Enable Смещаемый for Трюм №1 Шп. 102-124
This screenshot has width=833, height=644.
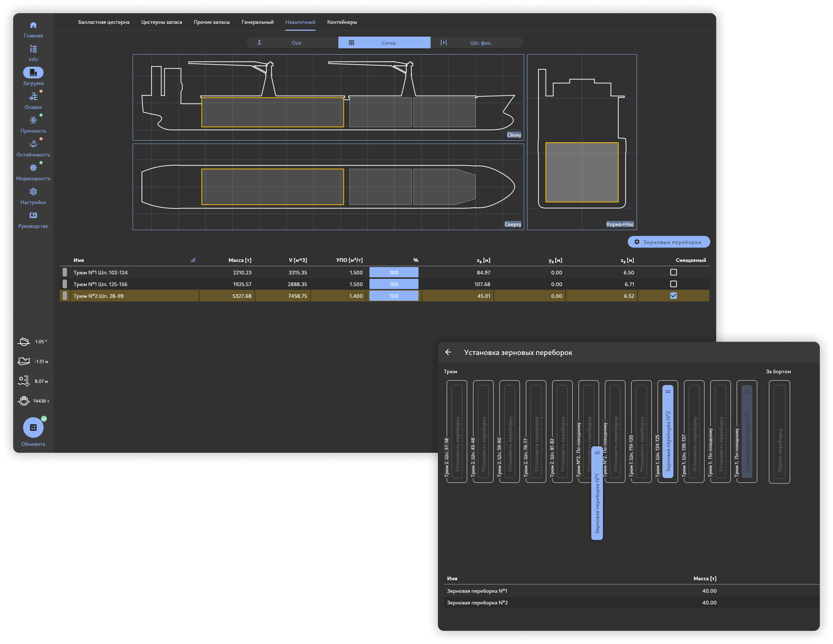674,272
